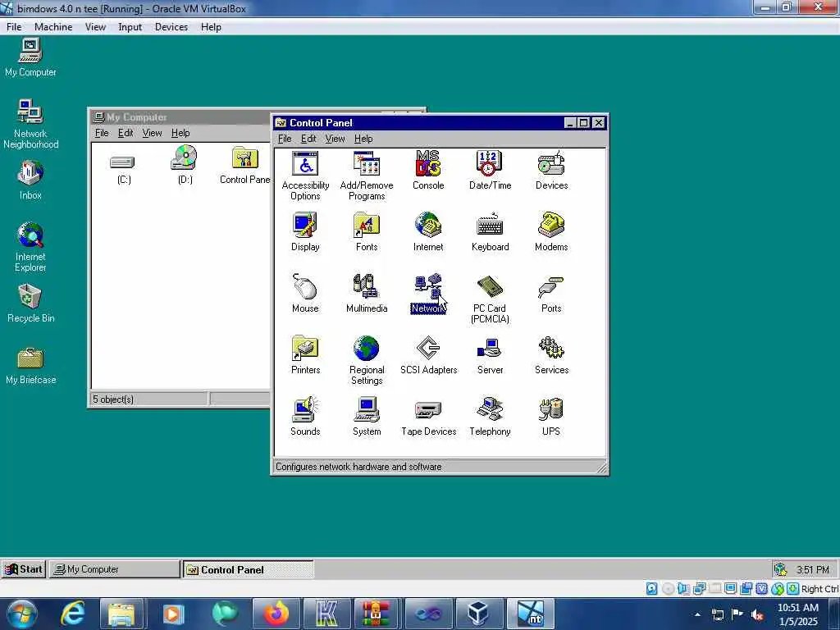Select the Services gears icon

pyautogui.click(x=551, y=354)
